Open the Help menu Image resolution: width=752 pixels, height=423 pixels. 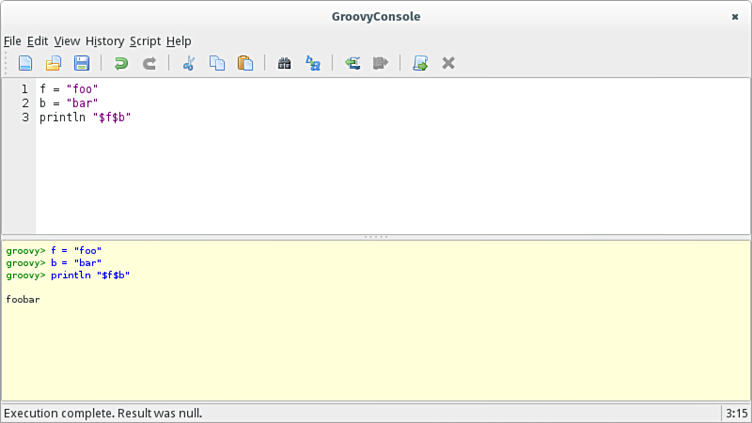179,41
